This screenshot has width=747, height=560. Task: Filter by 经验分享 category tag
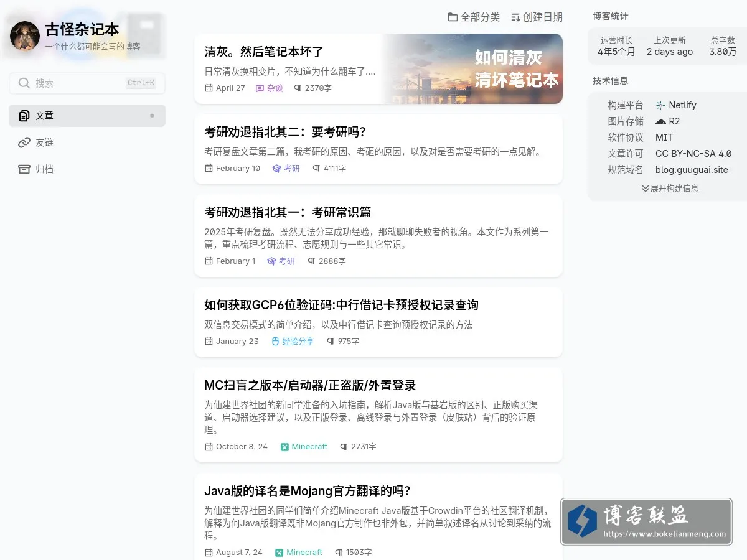pos(293,342)
